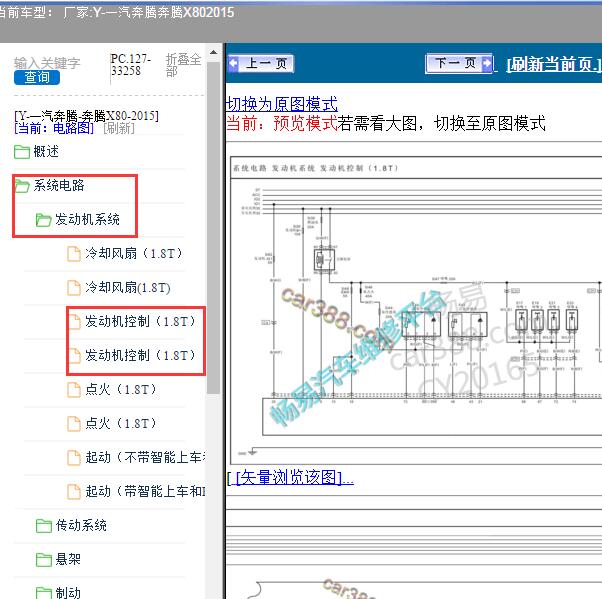Click the [刷新当前页] link

pos(554,64)
